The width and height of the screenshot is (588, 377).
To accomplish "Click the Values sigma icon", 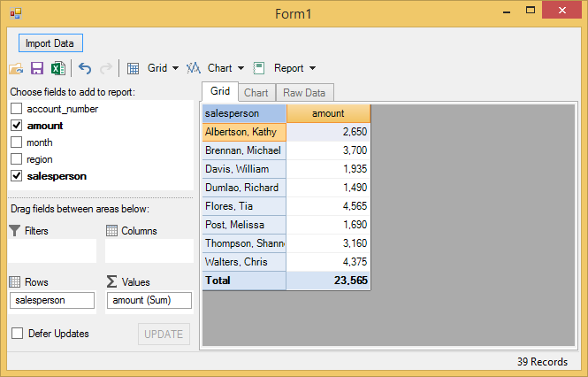I will (111, 282).
